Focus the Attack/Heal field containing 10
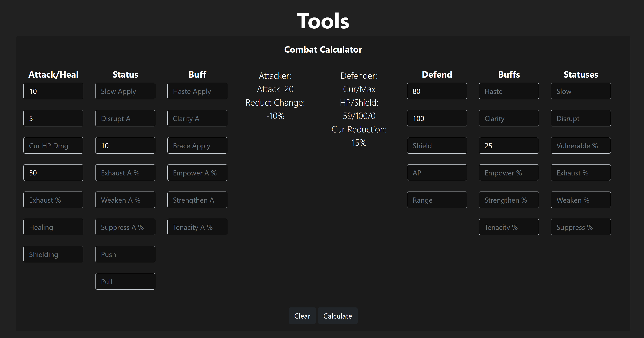The height and width of the screenshot is (338, 644). click(53, 91)
